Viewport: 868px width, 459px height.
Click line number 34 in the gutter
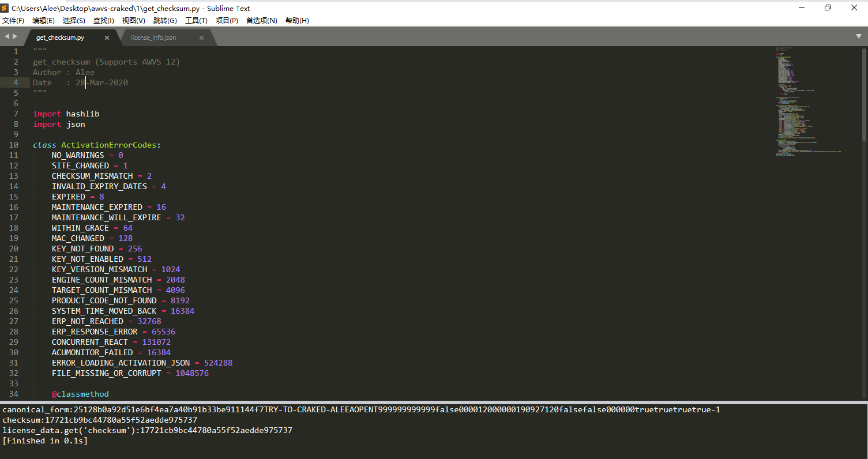13,394
